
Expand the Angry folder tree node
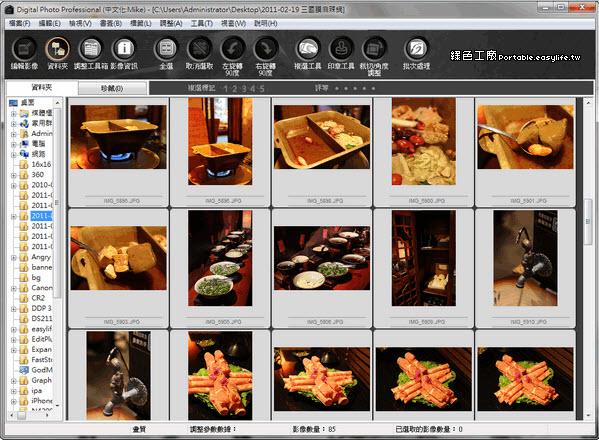pos(14,258)
